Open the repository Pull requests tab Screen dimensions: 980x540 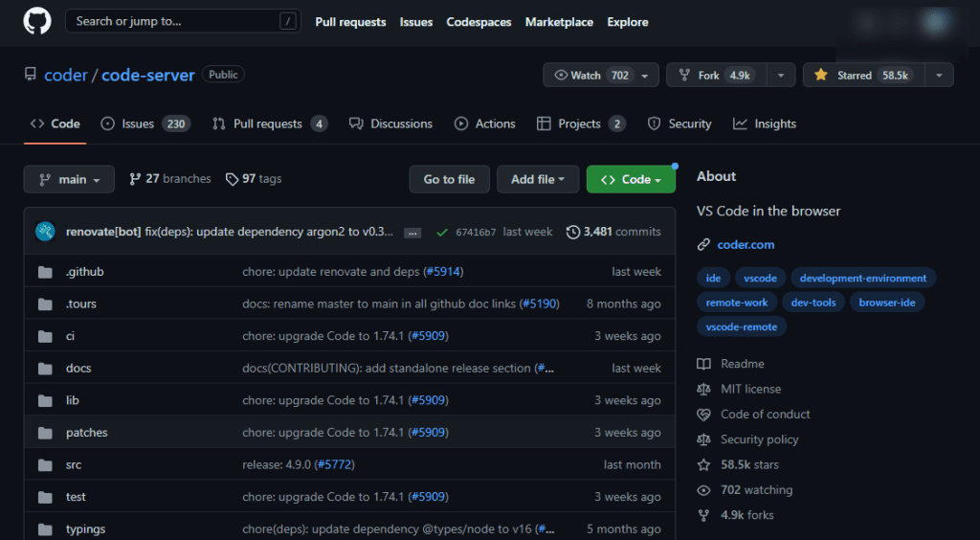pyautogui.click(x=270, y=124)
